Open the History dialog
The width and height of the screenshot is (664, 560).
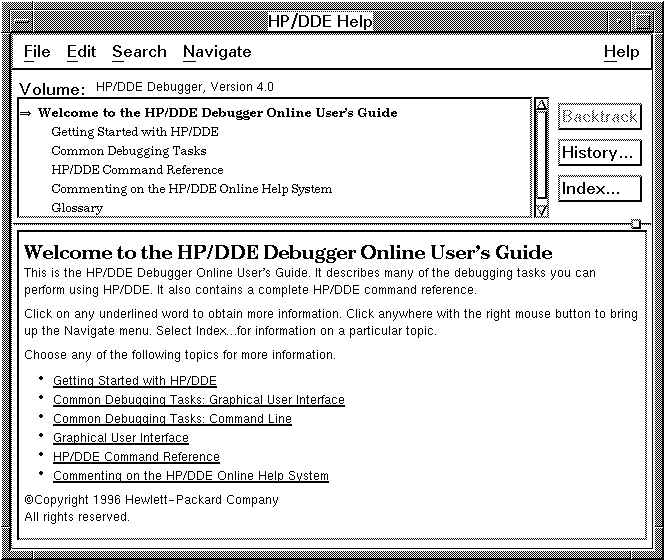pos(599,152)
